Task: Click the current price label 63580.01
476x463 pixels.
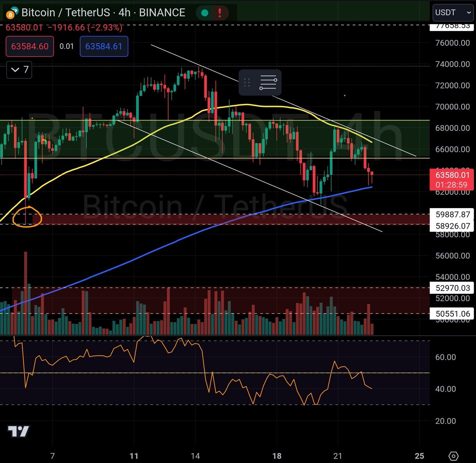Action: [x=453, y=175]
